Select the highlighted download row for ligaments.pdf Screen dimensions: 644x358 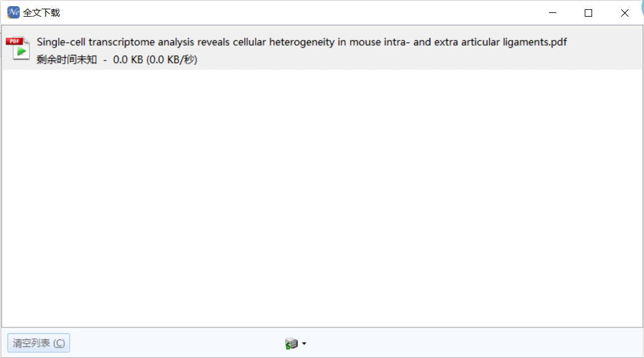click(322, 48)
